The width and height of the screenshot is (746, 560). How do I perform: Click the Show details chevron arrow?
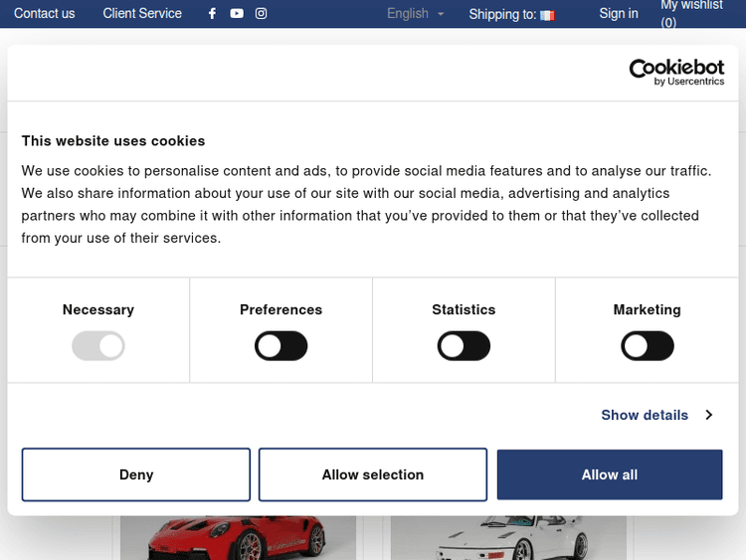tap(709, 415)
